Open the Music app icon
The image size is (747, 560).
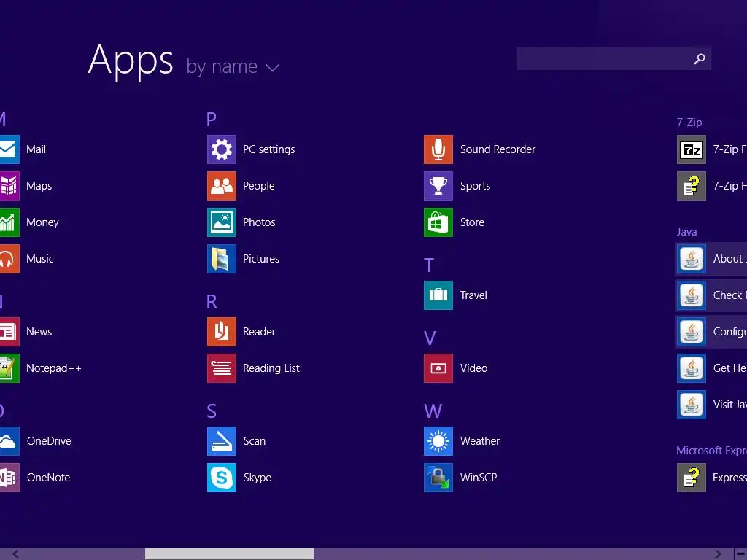click(x=9, y=259)
